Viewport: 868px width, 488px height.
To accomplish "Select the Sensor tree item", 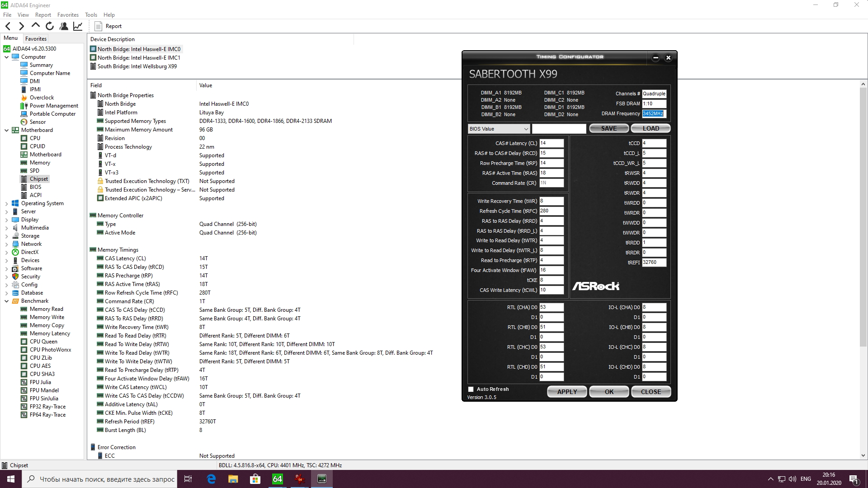I will tap(38, 122).
